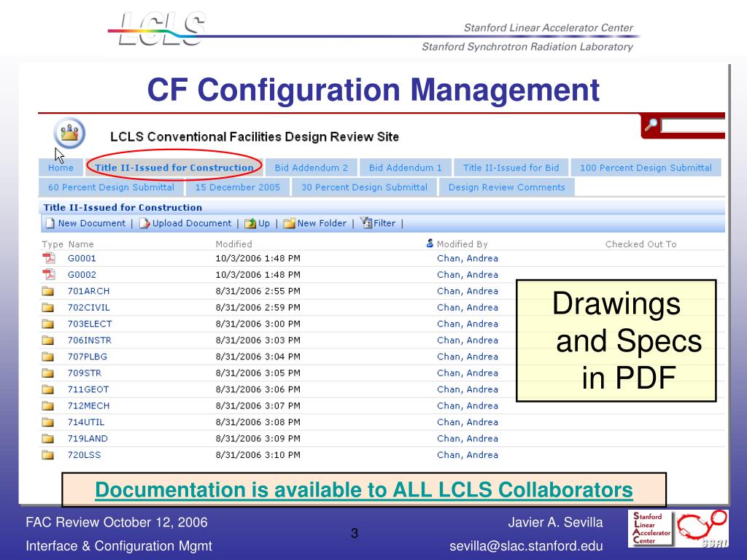The image size is (747, 560).
Task: Click the search magnifier icon
Action: (651, 125)
